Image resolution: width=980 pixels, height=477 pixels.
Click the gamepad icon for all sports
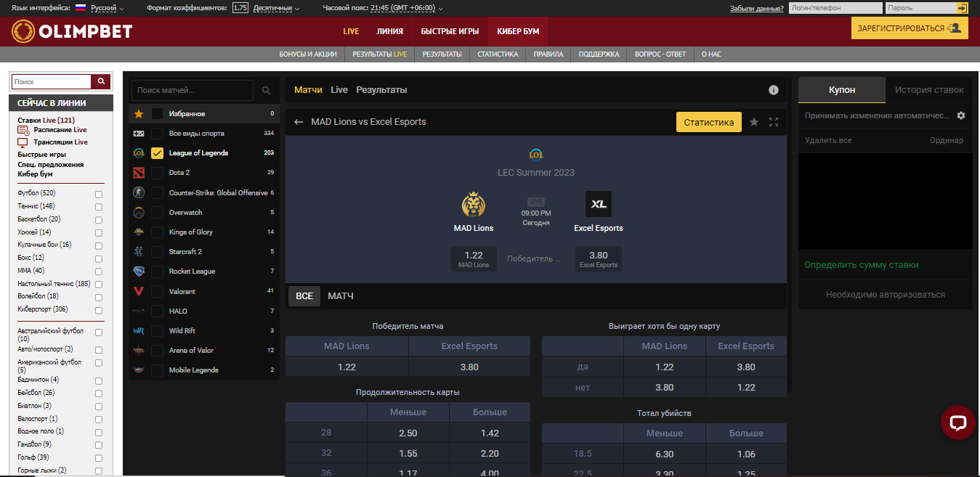pos(139,134)
